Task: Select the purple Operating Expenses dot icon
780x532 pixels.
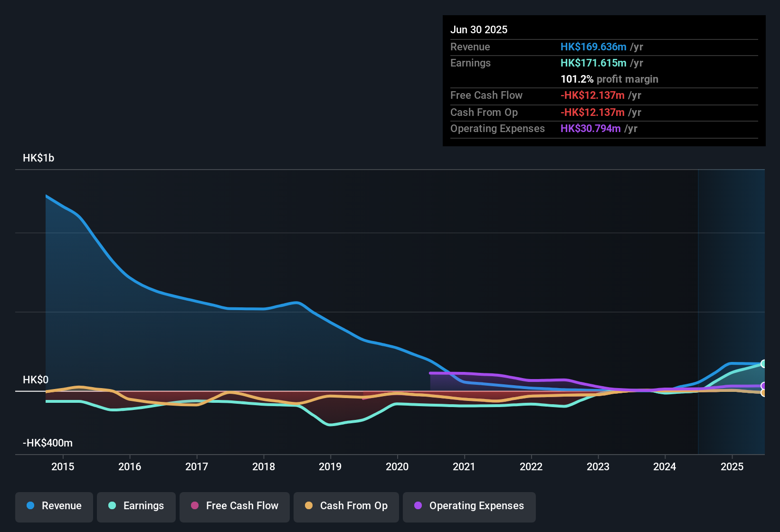Action: 418,506
